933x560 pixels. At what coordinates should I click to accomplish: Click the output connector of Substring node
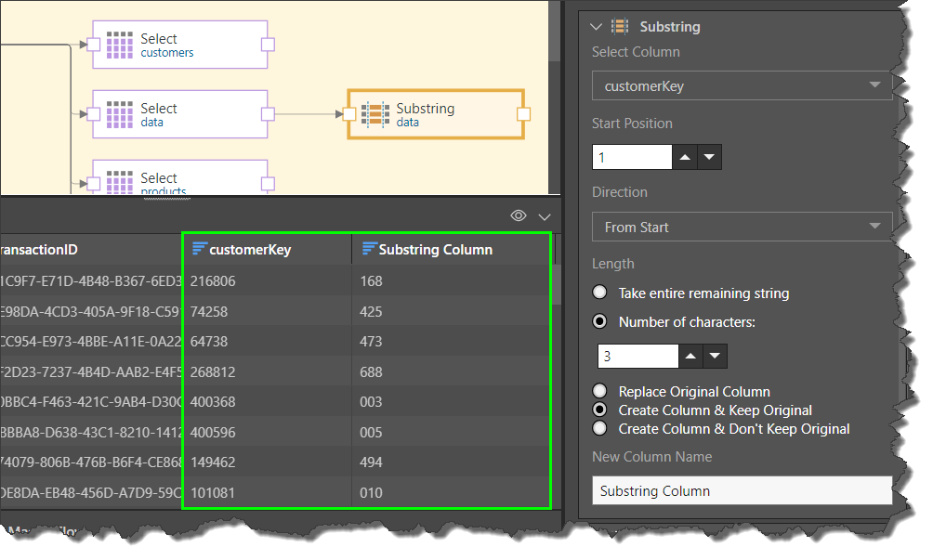point(523,114)
